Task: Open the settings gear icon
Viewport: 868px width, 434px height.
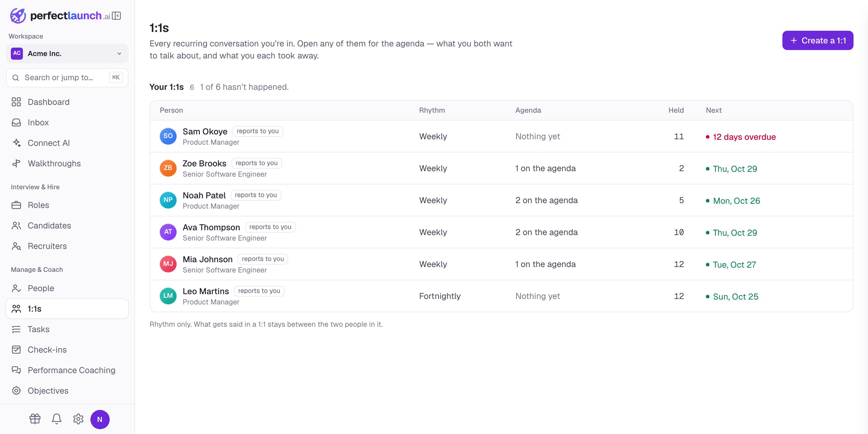Action: pyautogui.click(x=78, y=419)
